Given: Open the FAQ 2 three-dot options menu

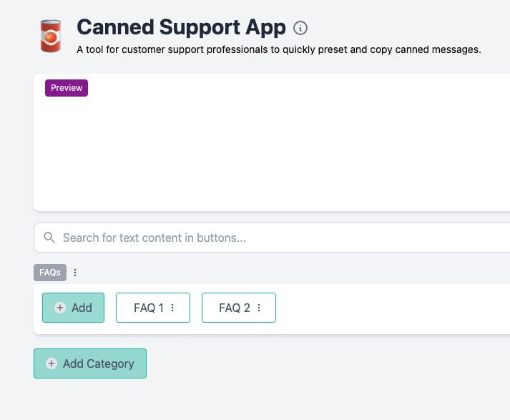Looking at the screenshot, I should pyautogui.click(x=259, y=308).
